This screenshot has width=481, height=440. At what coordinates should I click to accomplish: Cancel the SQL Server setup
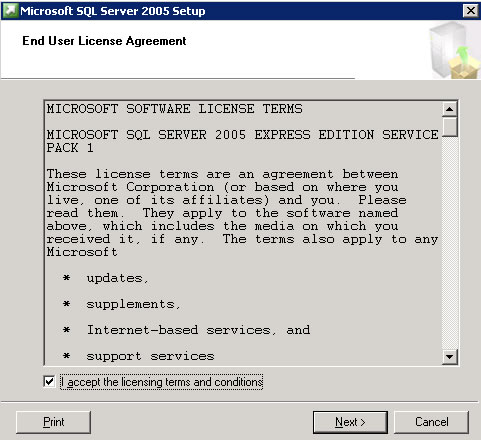pyautogui.click(x=431, y=422)
